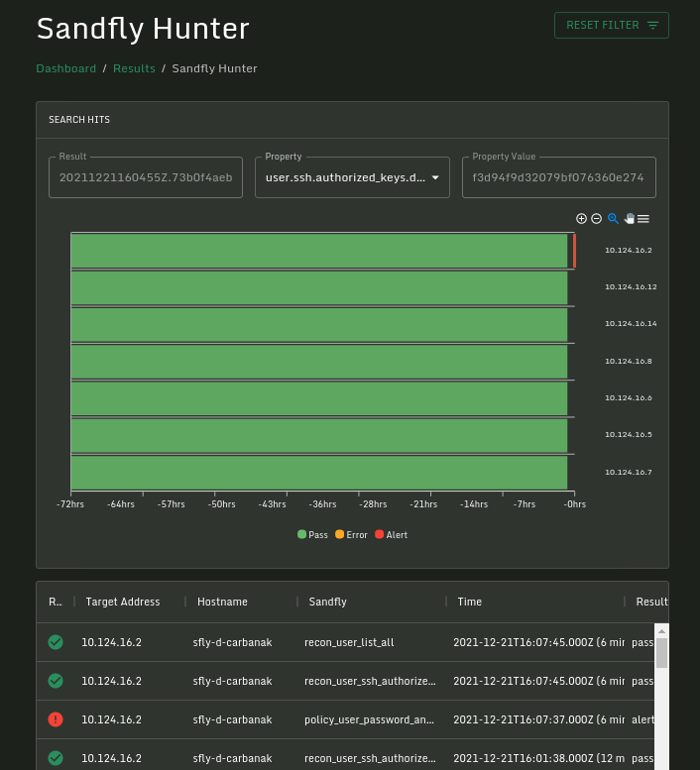The height and width of the screenshot is (770, 700).
Task: Click the chart zoom in icon
Action: 581,219
